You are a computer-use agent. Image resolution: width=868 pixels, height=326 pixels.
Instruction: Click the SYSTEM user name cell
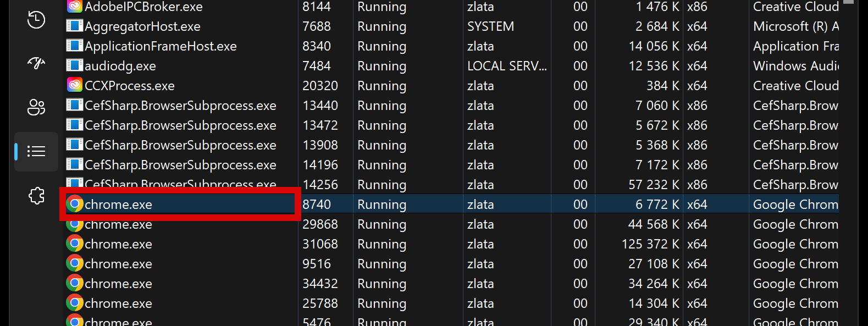tap(490, 26)
